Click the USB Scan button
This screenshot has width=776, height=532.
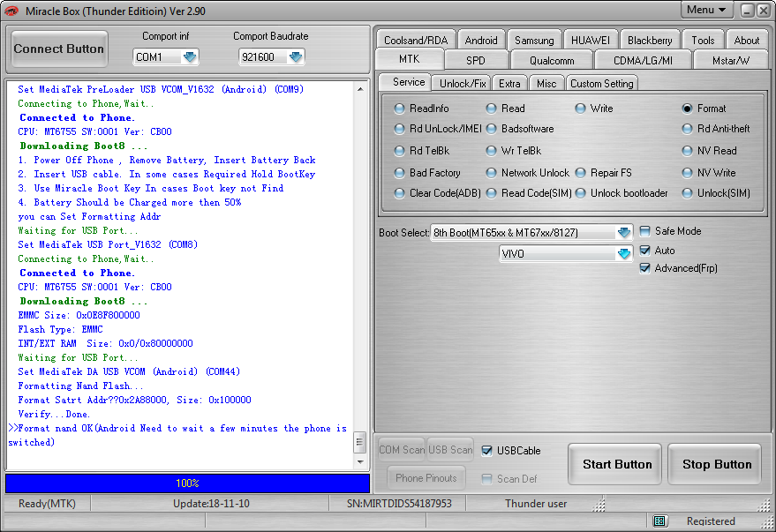[x=450, y=450]
